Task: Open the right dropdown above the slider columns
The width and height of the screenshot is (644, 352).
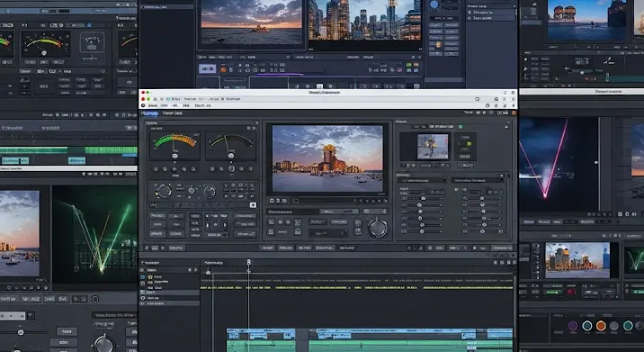Action: click(477, 180)
